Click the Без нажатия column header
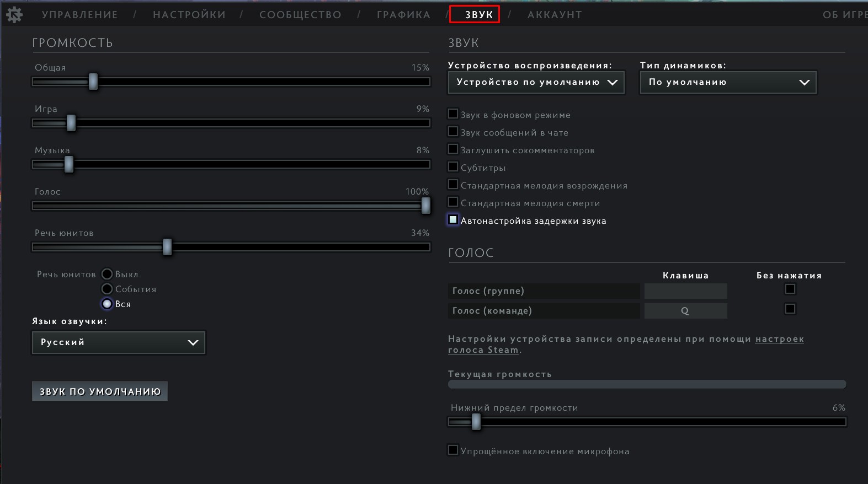The image size is (868, 484). pyautogui.click(x=789, y=275)
